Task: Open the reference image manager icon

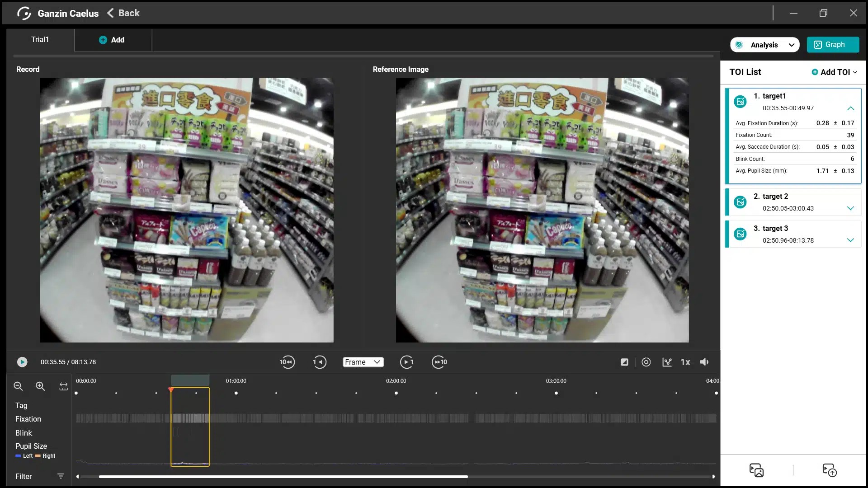Action: [x=756, y=470]
